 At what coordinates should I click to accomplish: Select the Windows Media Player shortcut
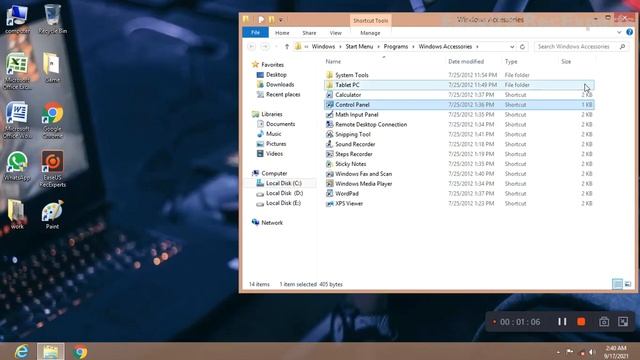(459, 184)
